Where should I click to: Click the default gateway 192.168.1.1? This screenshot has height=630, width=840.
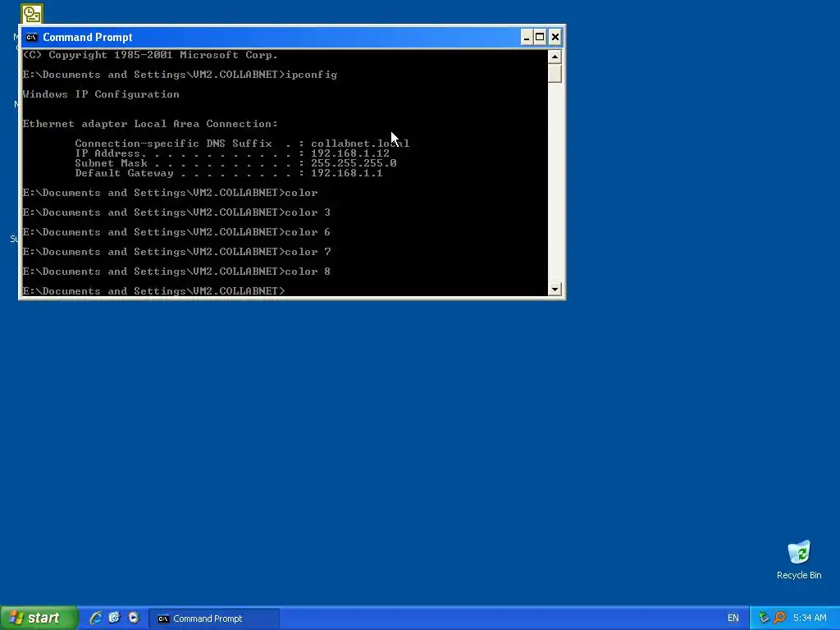coord(347,173)
